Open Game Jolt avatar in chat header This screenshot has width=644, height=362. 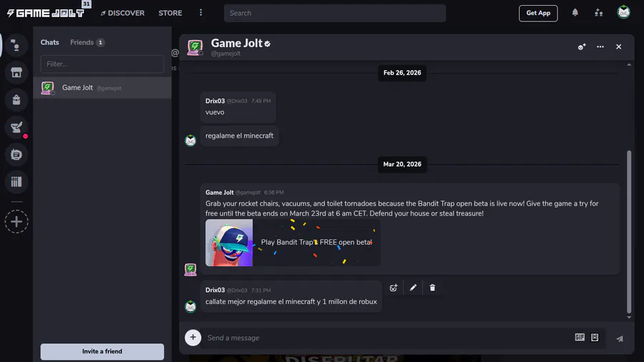coord(195,47)
